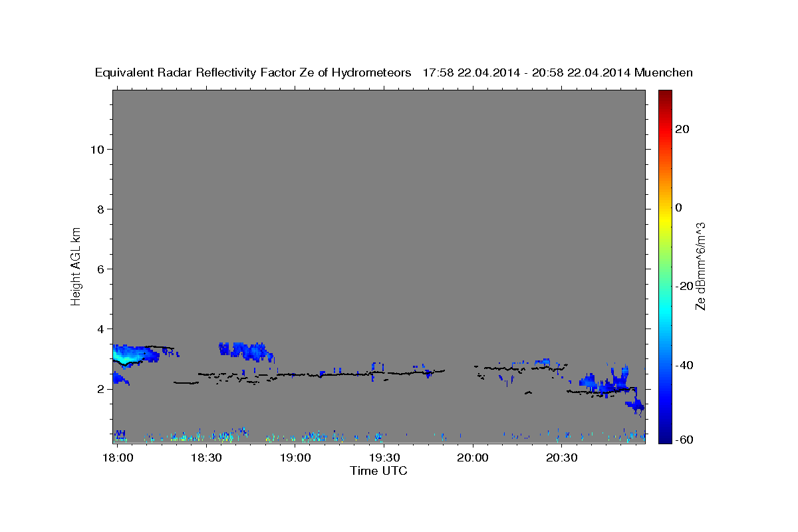798x532 pixels.
Task: Click the 20:00 time tick label
Action: tap(473, 458)
